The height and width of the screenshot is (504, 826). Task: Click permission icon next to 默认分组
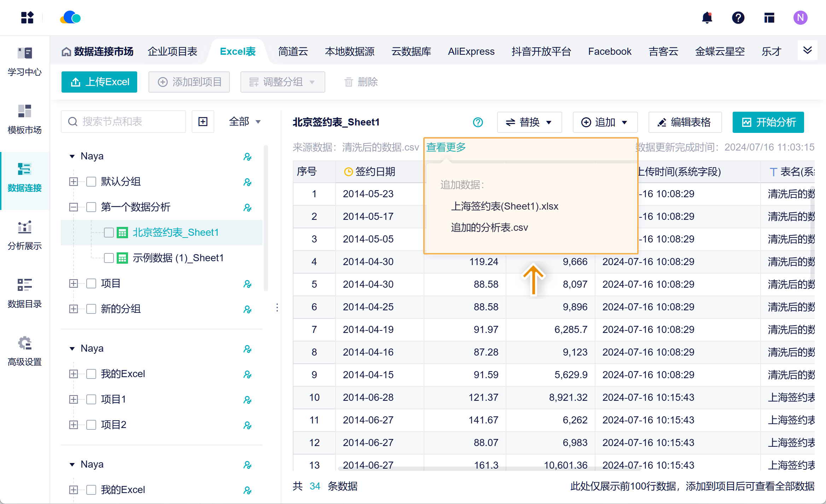[247, 182]
